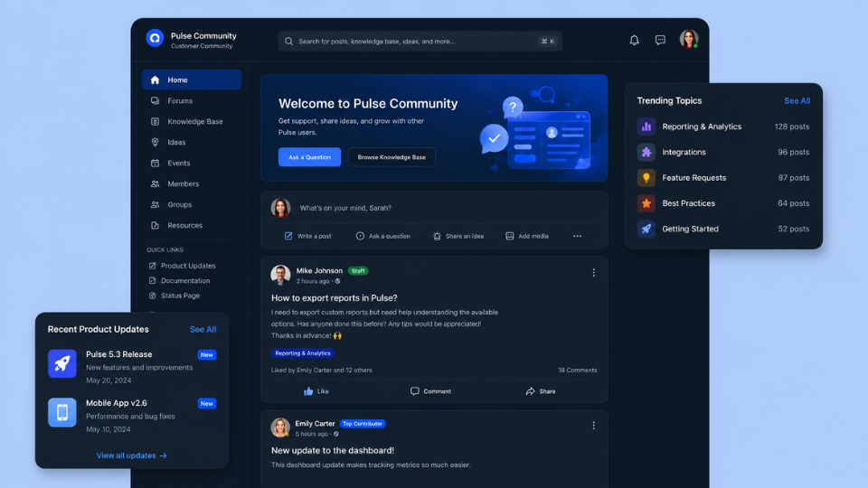Open Feature Requests lightbulb icon
This screenshot has height=488, width=868.
click(x=646, y=178)
